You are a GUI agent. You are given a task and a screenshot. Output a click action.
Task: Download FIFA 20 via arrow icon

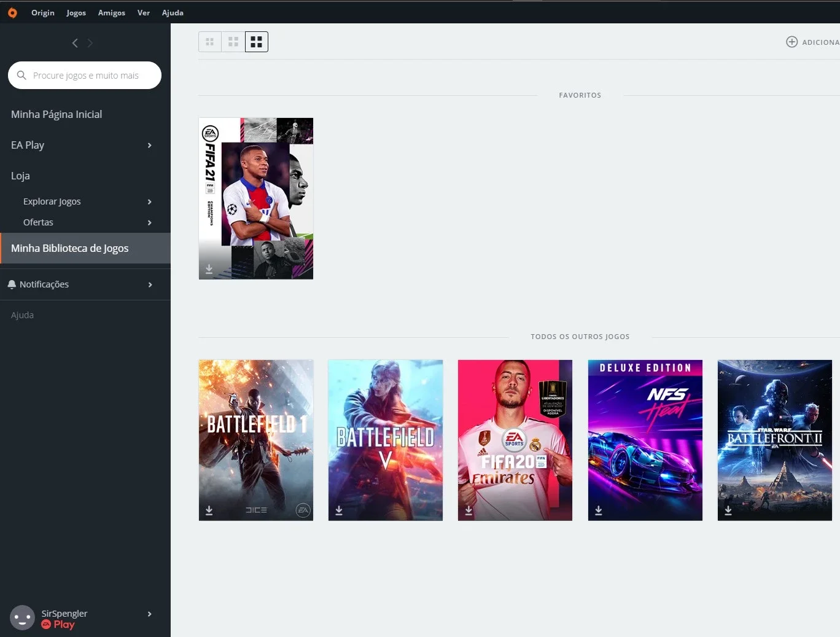coord(469,510)
